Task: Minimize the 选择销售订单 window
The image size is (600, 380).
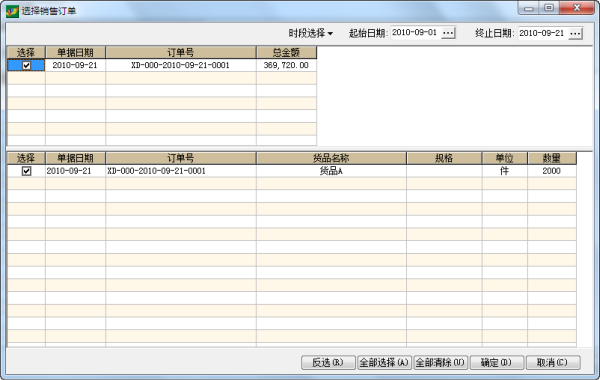Action: point(529,8)
